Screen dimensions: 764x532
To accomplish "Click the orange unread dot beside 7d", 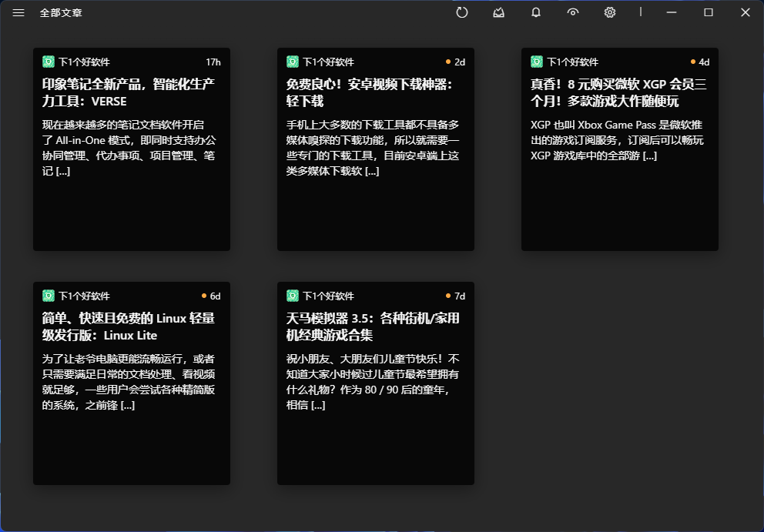I will (x=448, y=296).
